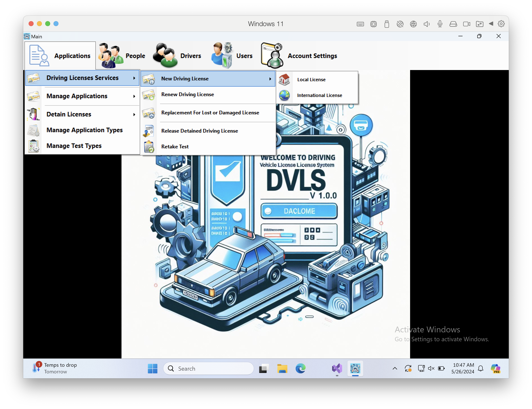Viewport: 532px width, 409px height.
Task: Select Local License option
Action: click(317, 80)
